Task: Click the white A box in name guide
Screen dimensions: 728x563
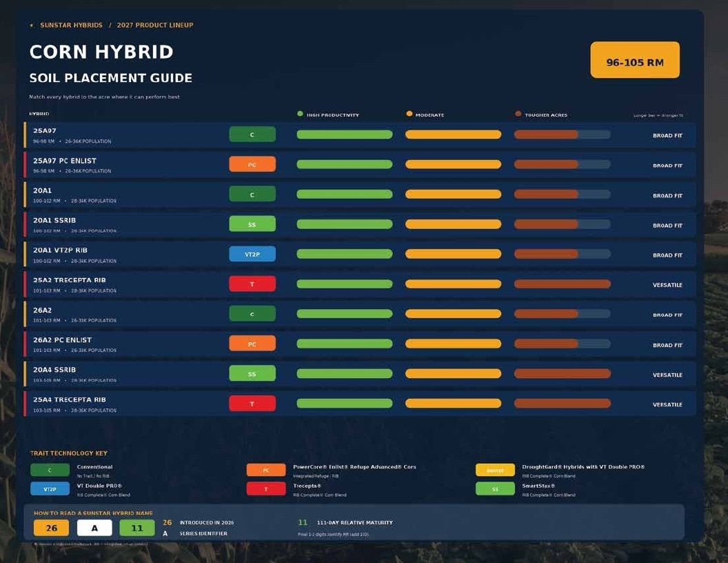Action: (94, 528)
